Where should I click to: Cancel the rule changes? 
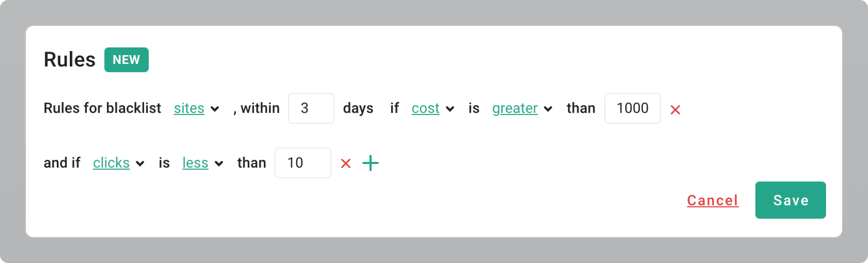click(713, 200)
